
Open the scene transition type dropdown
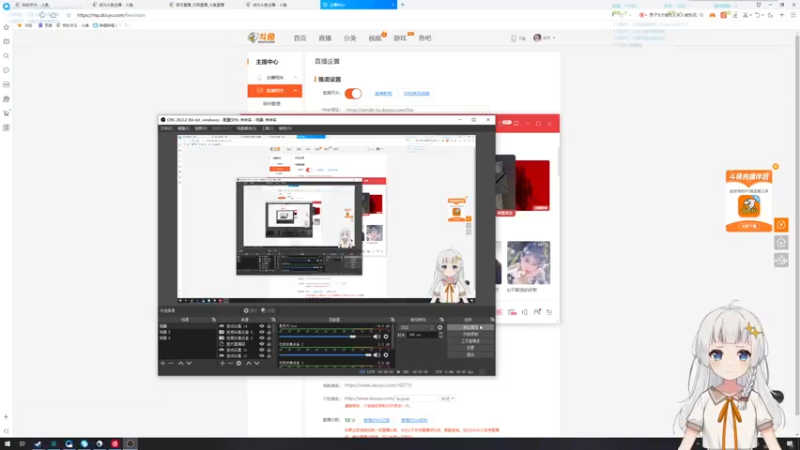click(417, 328)
